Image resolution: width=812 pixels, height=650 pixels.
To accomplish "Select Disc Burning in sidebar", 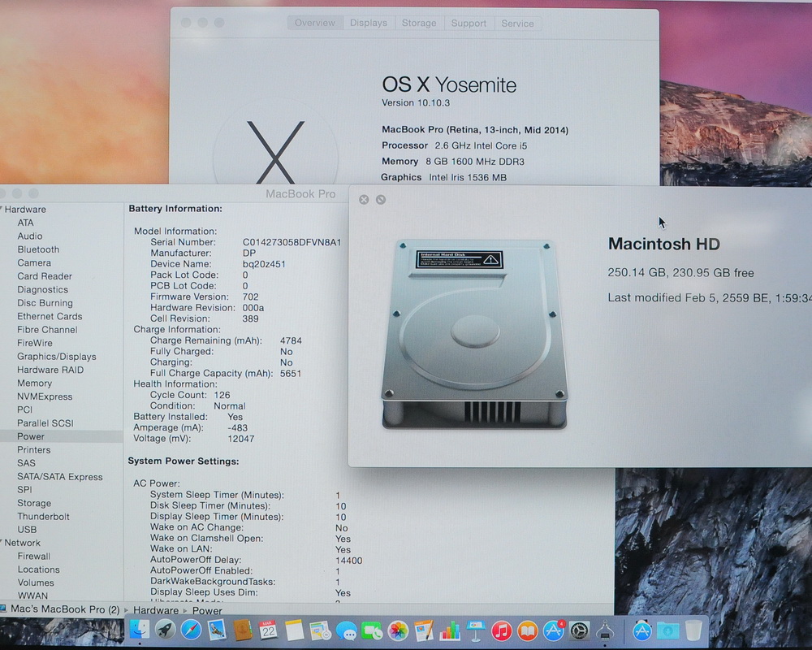I will [45, 303].
